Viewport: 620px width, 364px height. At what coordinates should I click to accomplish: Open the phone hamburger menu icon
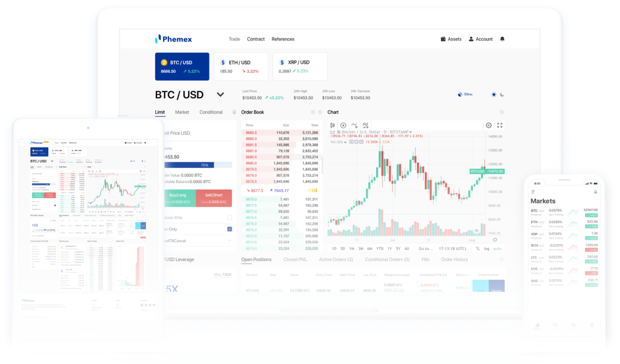point(533,192)
